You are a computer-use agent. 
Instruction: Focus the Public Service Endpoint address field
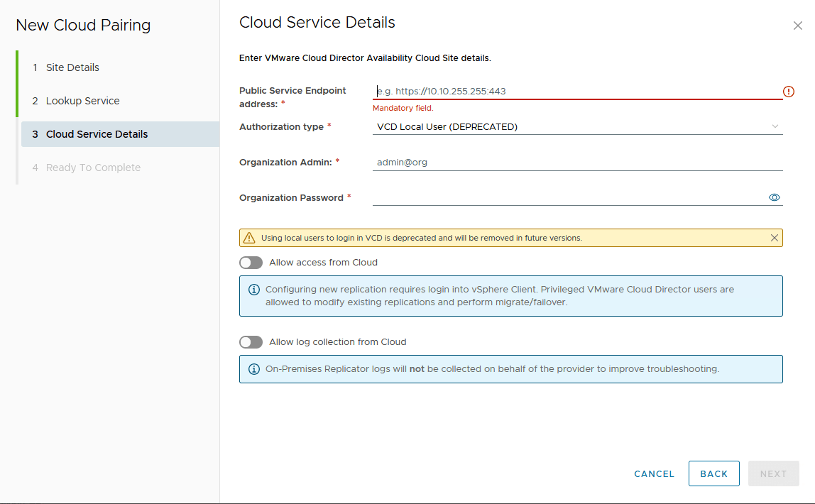577,92
